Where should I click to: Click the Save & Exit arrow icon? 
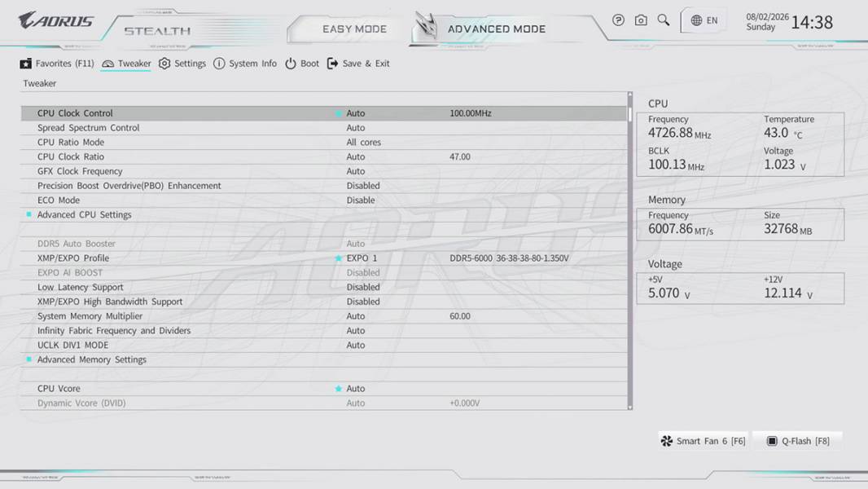pos(332,64)
